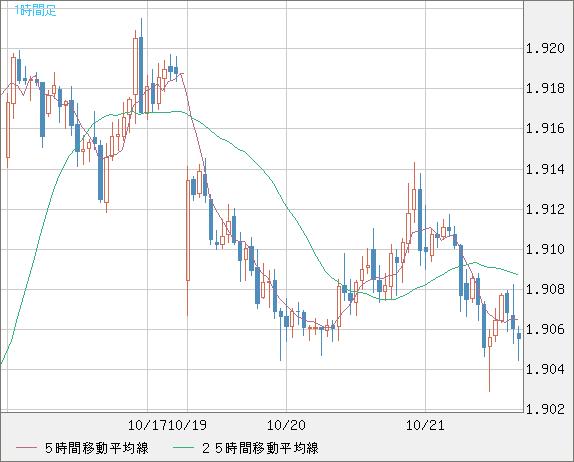Click the 25時間移動平均線 legend label
The width and height of the screenshot is (574, 462).
tap(260, 448)
